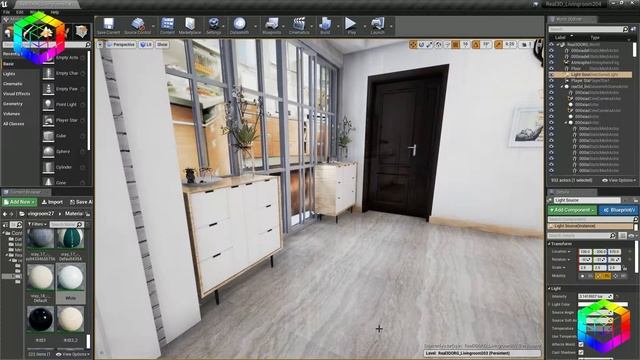Open the Content browser toolbar icon
The image size is (640, 360).
pos(167,26)
